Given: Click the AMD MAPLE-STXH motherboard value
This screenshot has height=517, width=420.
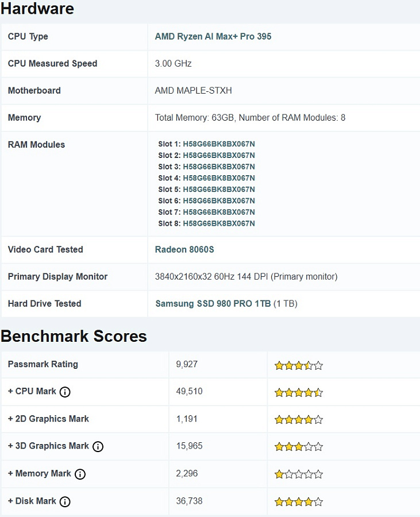Looking at the screenshot, I should (193, 90).
